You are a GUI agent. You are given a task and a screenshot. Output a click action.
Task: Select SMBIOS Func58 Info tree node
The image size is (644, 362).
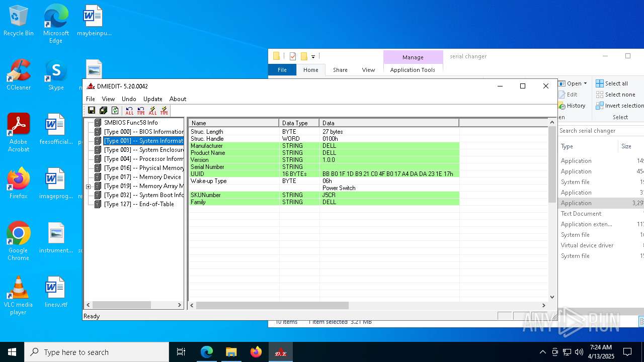[x=131, y=123]
